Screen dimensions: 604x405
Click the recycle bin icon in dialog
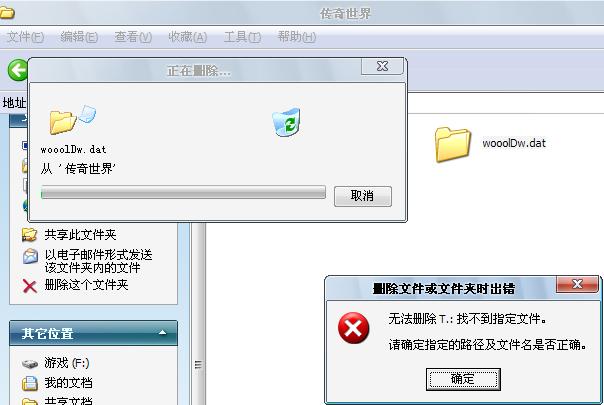pos(286,122)
